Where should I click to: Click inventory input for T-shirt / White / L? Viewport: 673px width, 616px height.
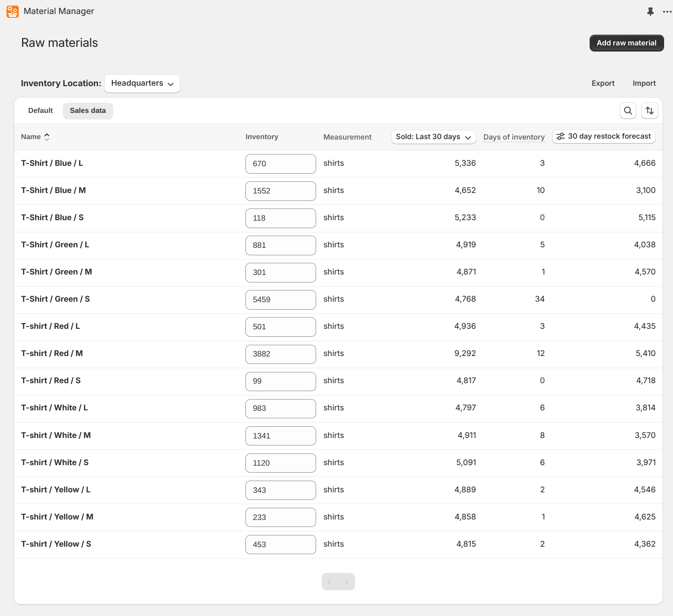[281, 408]
